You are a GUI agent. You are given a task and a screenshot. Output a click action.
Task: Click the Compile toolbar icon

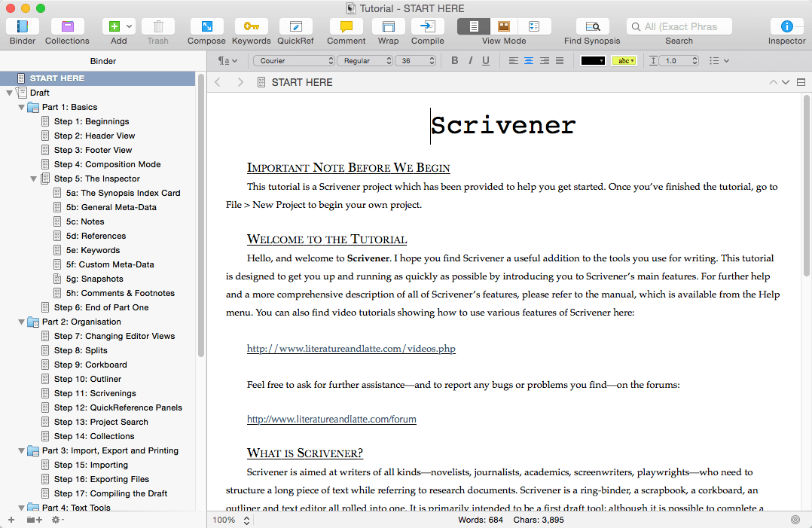pos(428,26)
